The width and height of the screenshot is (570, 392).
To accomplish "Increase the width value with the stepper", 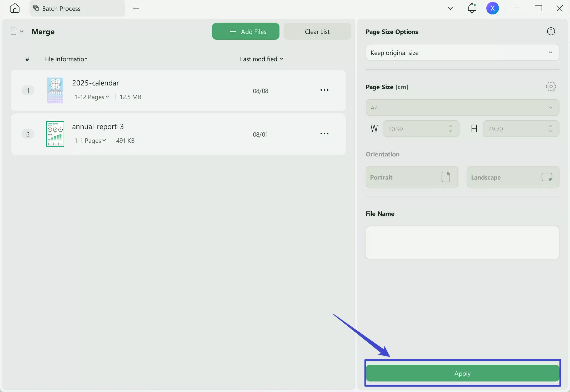I will click(x=450, y=126).
